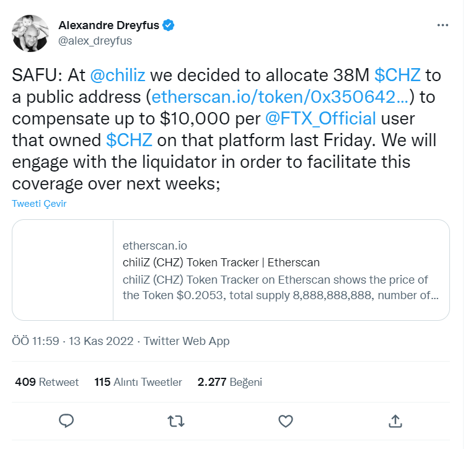Open the @alex_dreyfus handle
Screen dimensions: 476x449
point(95,41)
